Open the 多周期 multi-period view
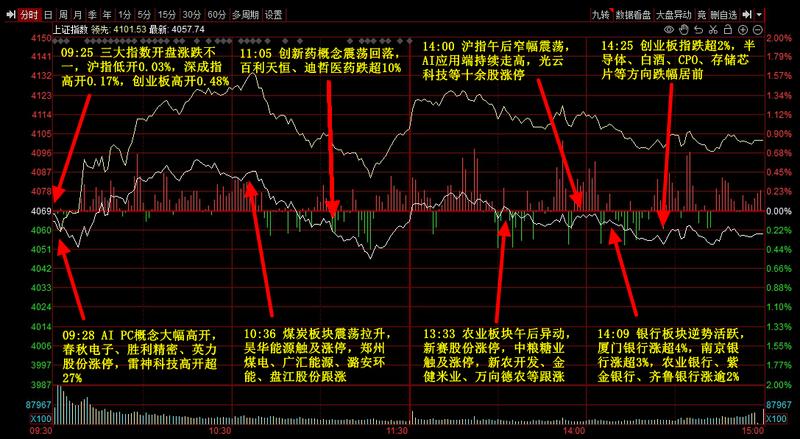 coord(245,15)
